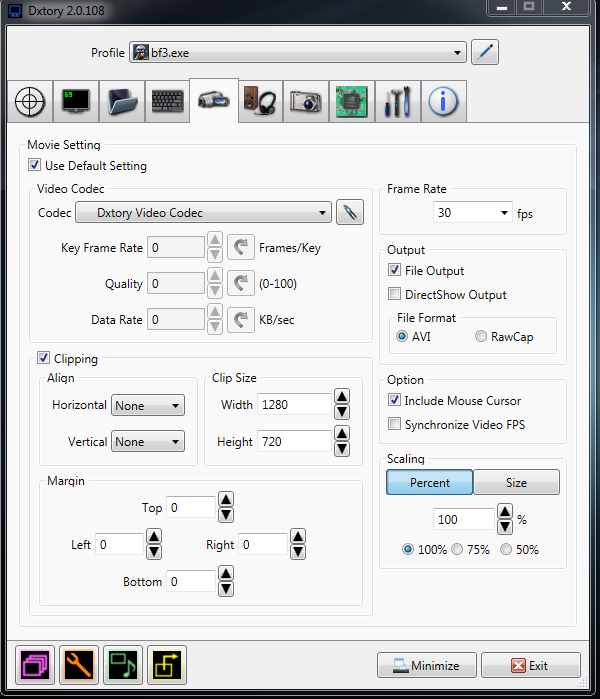Select 50% scaling preset
Screen dimensions: 600x699
pos(505,549)
